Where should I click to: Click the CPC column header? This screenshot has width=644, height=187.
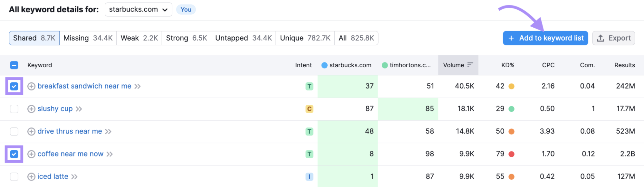point(548,65)
